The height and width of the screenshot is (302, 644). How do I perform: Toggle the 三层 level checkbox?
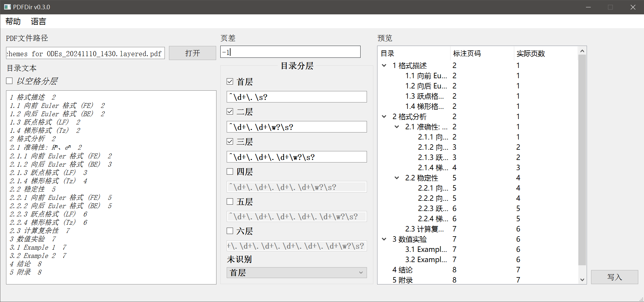tap(230, 141)
